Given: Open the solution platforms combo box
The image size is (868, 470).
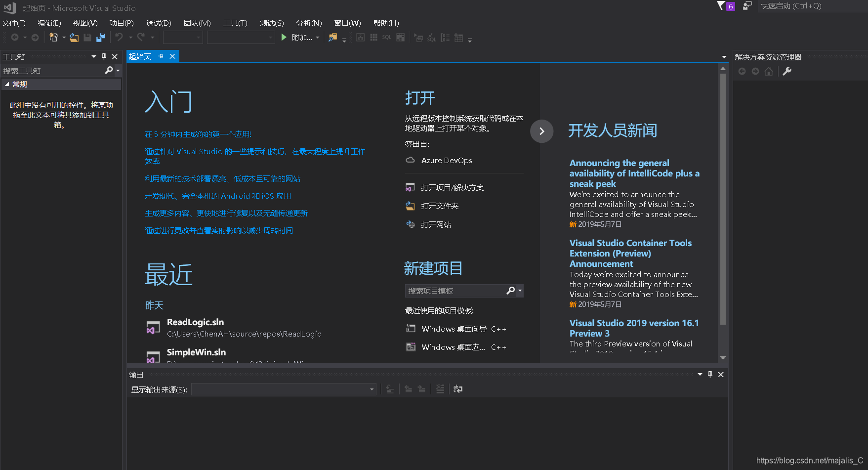Looking at the screenshot, I should tap(241, 38).
